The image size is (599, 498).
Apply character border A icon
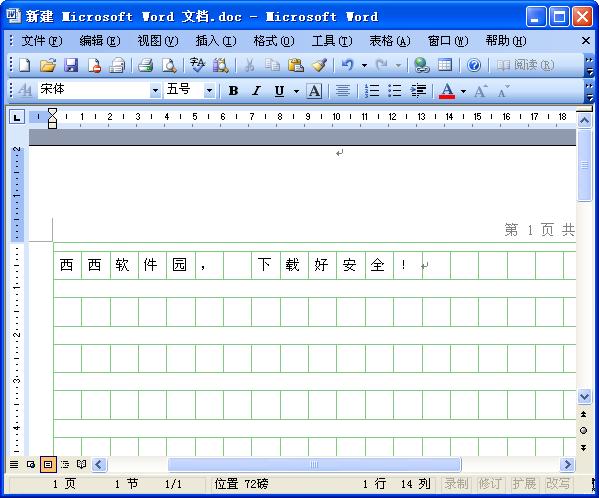coord(314,91)
